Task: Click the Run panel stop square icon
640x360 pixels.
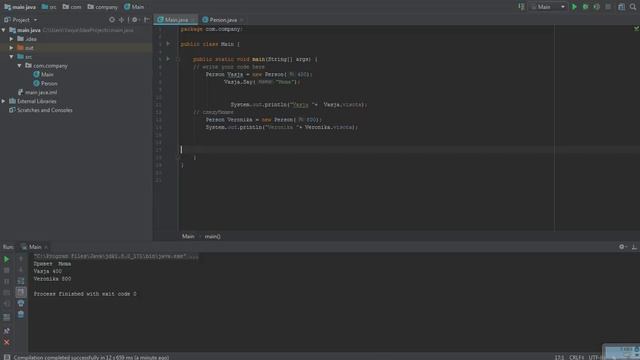Action: (7, 270)
